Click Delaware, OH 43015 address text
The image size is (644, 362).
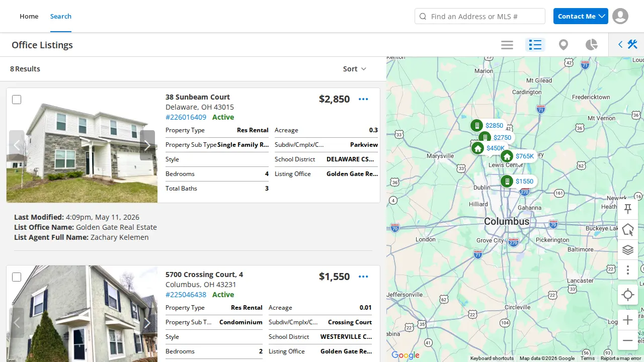point(200,107)
